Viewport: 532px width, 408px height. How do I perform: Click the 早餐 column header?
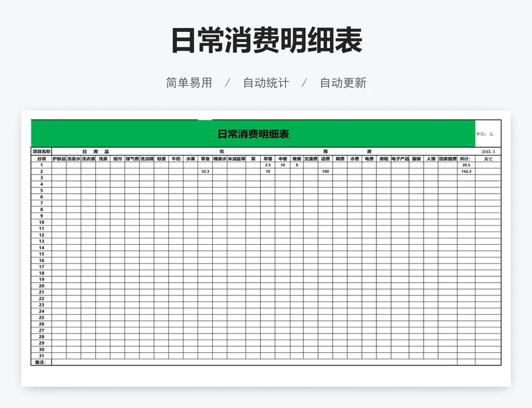[268, 158]
